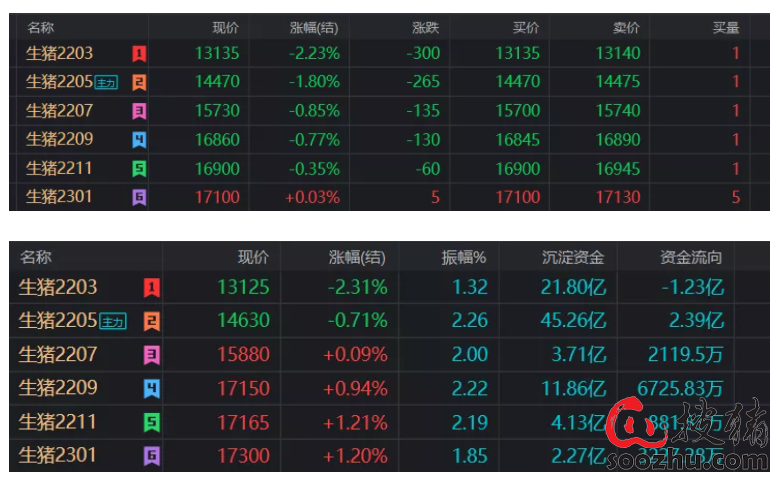
Task: Sort bottom table by 振幅% header
Action: 465,257
